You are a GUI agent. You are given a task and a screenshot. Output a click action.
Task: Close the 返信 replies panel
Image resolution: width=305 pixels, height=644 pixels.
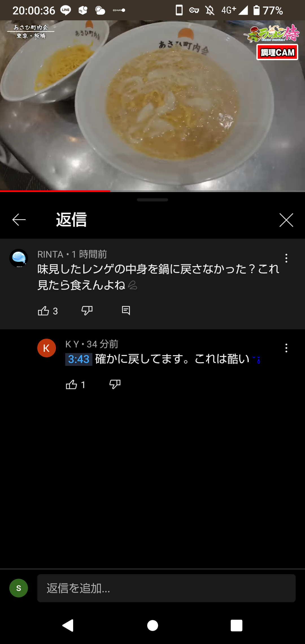point(286,220)
